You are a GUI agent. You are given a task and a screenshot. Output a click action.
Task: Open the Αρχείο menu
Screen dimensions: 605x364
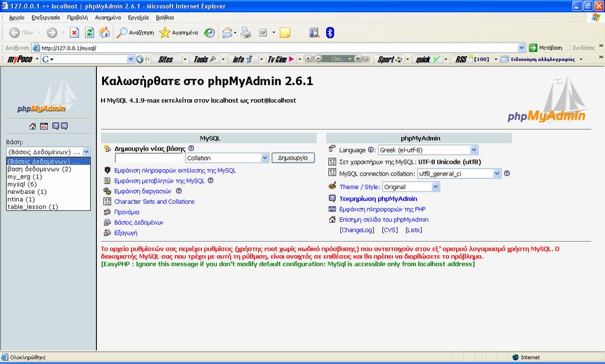coord(17,18)
